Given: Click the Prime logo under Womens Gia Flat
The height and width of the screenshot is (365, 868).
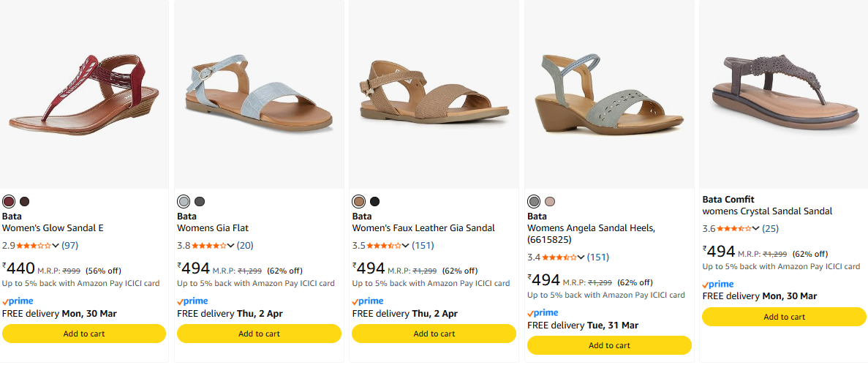Looking at the screenshot, I should click(x=192, y=301).
